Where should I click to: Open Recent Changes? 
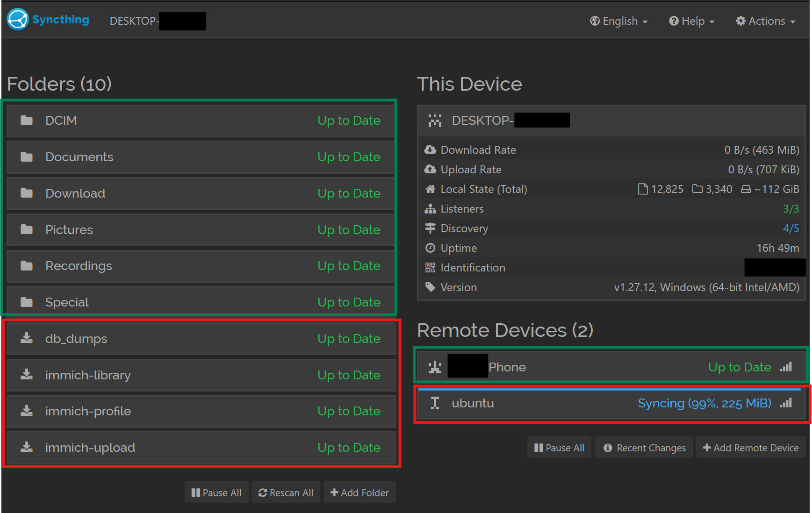click(x=644, y=448)
